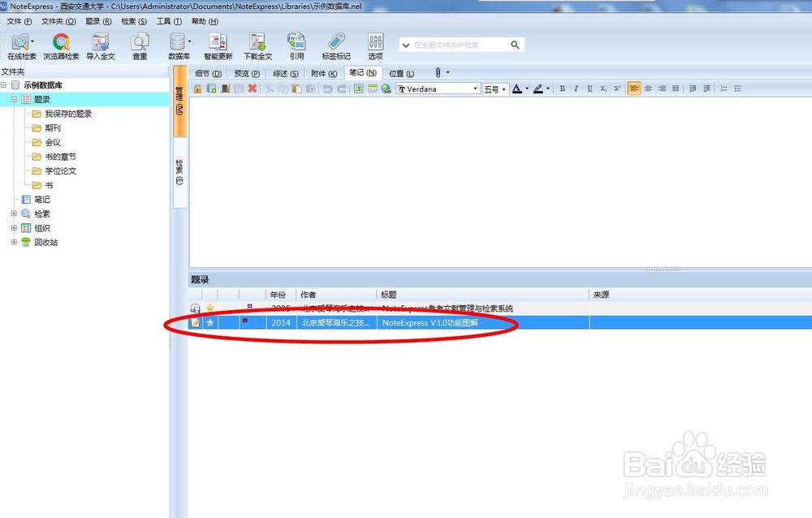Toggle superscript formatting
The image size is (812, 518).
[617, 88]
